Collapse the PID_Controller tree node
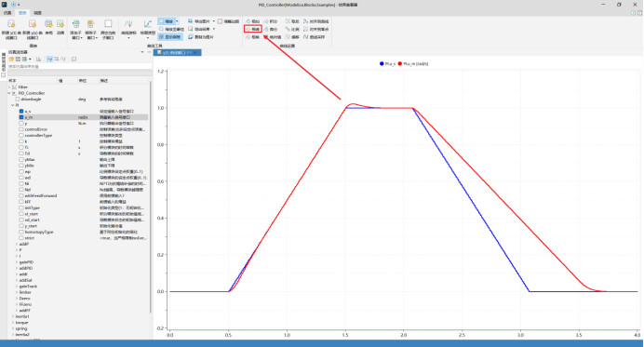 9,93
